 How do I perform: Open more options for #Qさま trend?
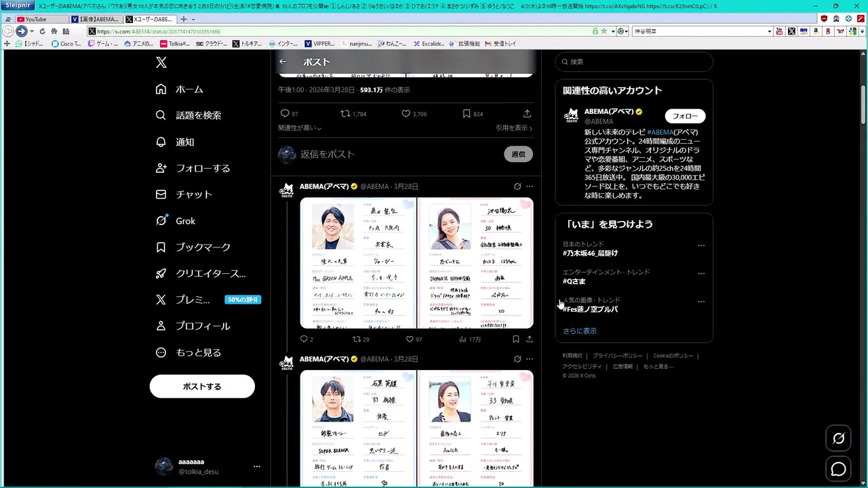[x=701, y=273]
